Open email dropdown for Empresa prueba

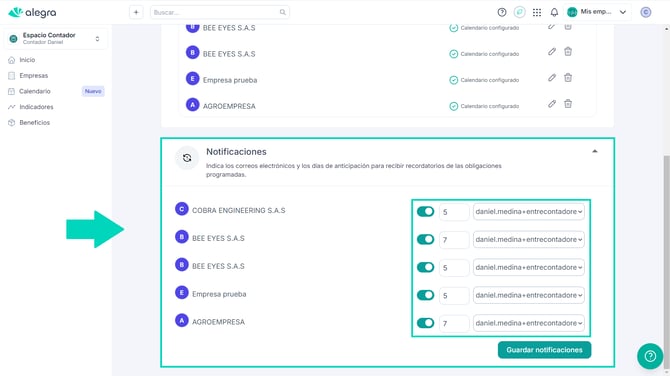(x=529, y=295)
